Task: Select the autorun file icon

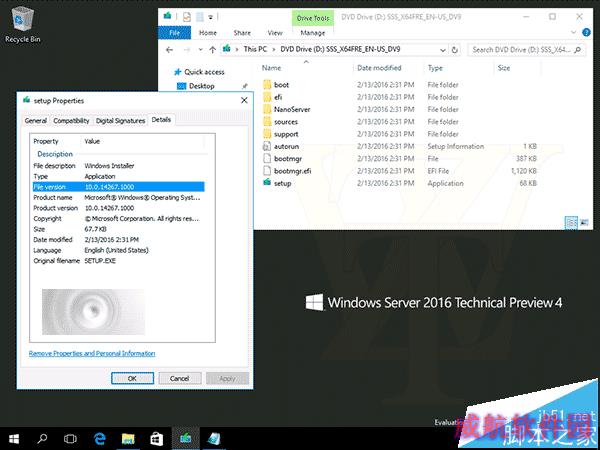Action: click(267, 146)
